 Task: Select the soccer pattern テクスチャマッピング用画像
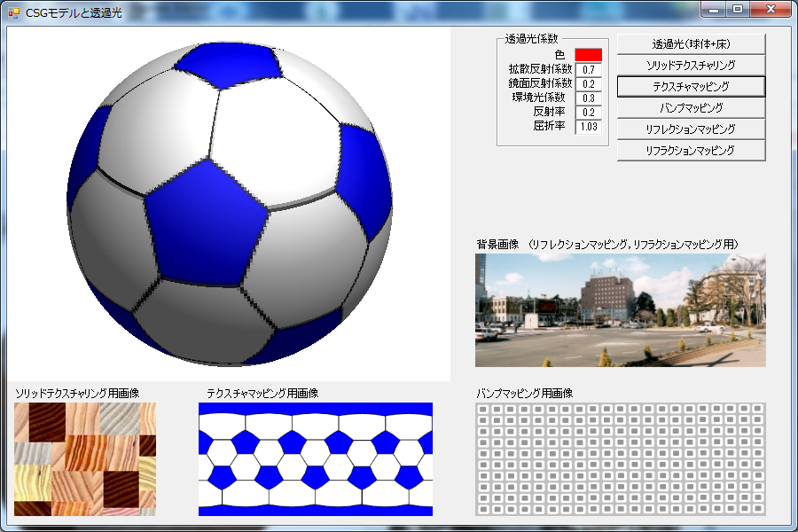point(316,459)
